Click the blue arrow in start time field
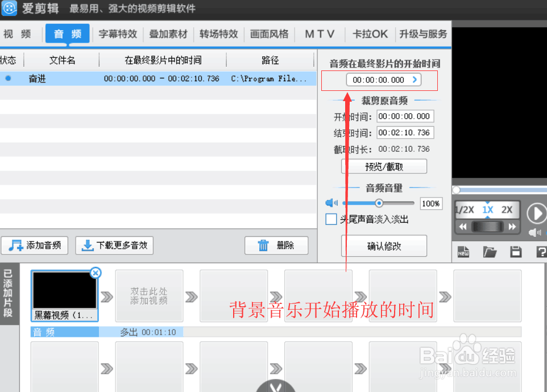Image resolution: width=547 pixels, height=392 pixels. 415,80
